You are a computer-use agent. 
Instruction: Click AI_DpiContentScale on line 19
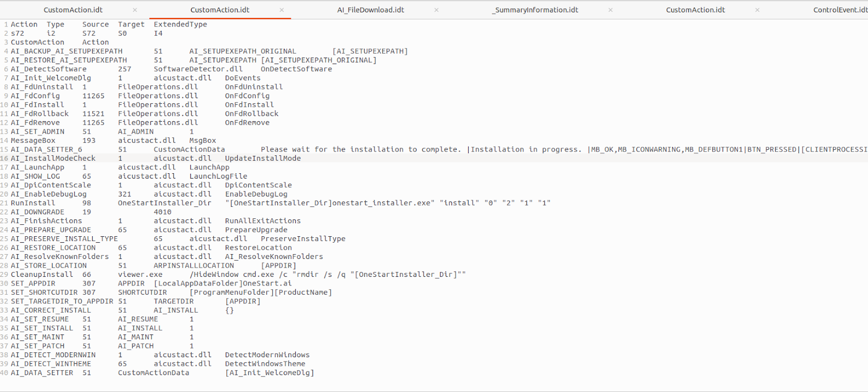point(51,185)
